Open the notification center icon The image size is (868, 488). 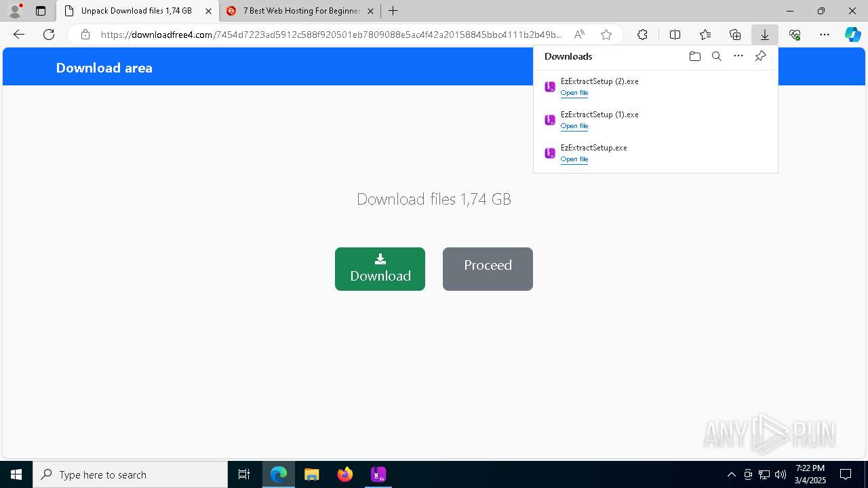[x=846, y=474]
